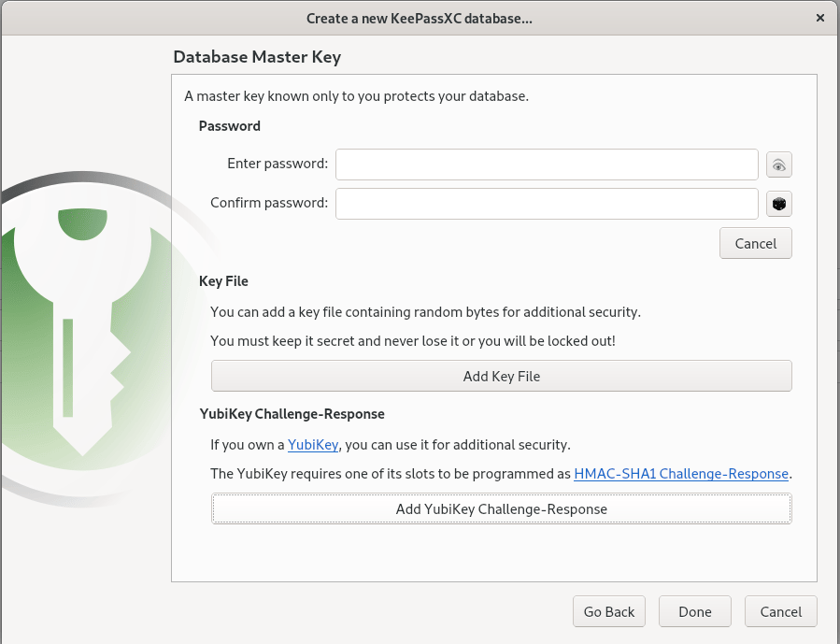Close the database creation dialog window

pos(819,18)
